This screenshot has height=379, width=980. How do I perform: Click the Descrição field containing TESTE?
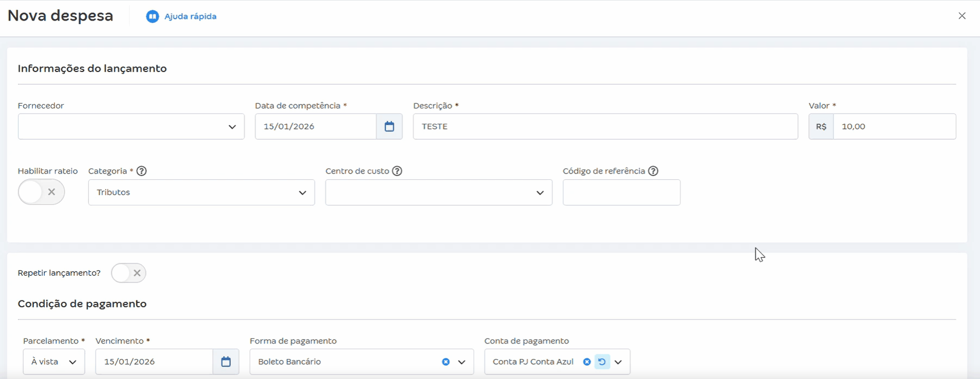605,126
